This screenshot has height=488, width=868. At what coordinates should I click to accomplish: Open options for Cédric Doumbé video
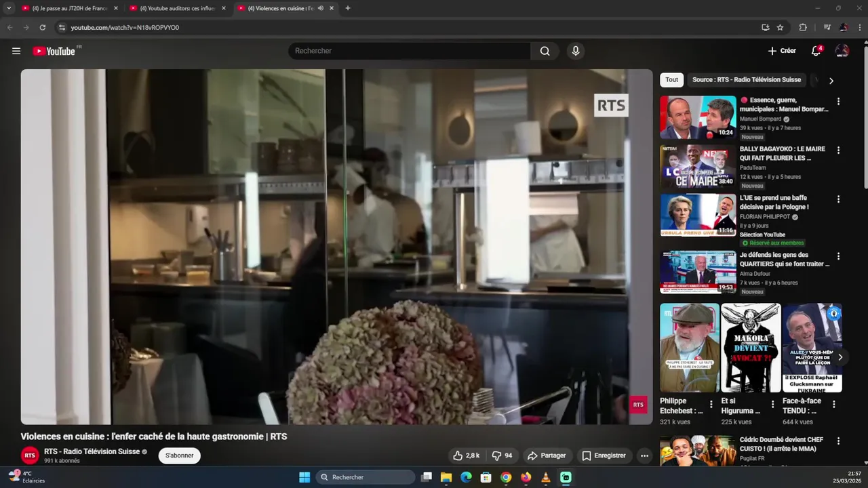tap(838, 441)
